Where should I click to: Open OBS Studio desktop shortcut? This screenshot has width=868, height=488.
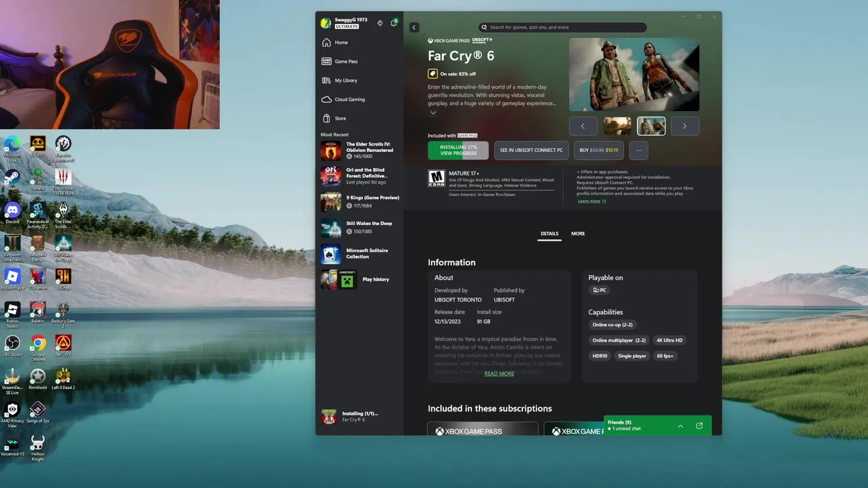pyautogui.click(x=12, y=346)
